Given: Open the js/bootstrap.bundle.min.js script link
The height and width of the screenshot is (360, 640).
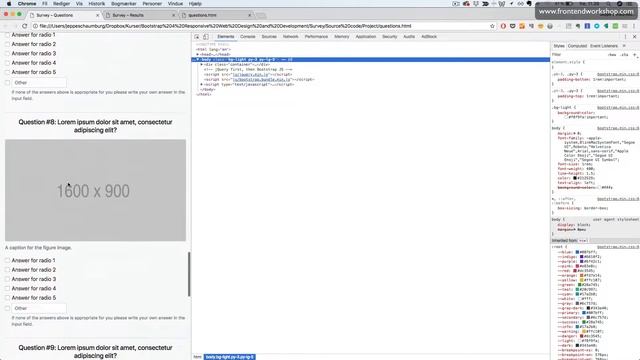Looking at the screenshot, I should pos(261,80).
